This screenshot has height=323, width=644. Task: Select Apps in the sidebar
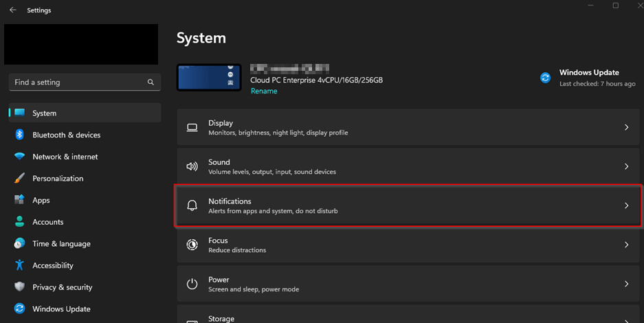click(x=41, y=200)
